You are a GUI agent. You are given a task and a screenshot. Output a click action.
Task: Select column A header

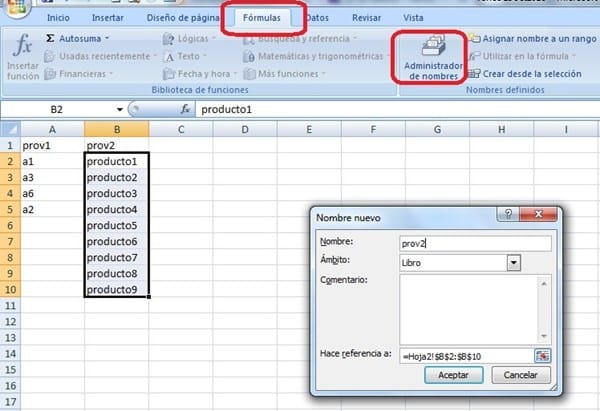coord(52,129)
